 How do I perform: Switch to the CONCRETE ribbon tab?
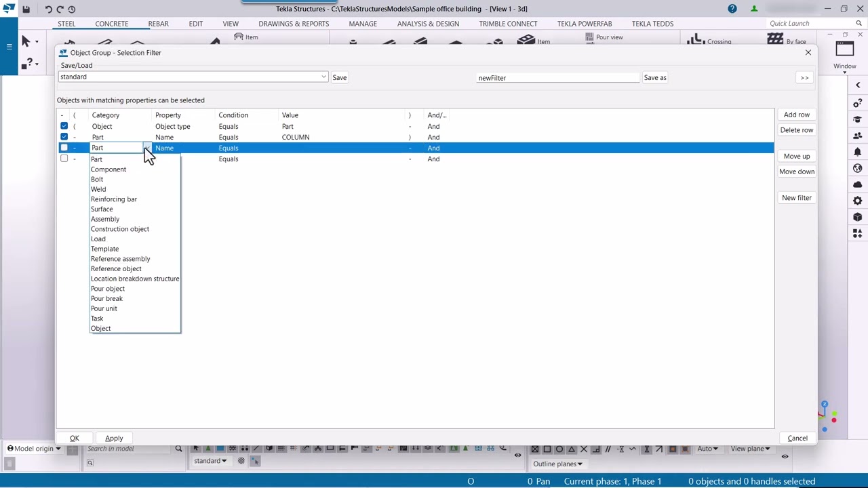tap(111, 24)
